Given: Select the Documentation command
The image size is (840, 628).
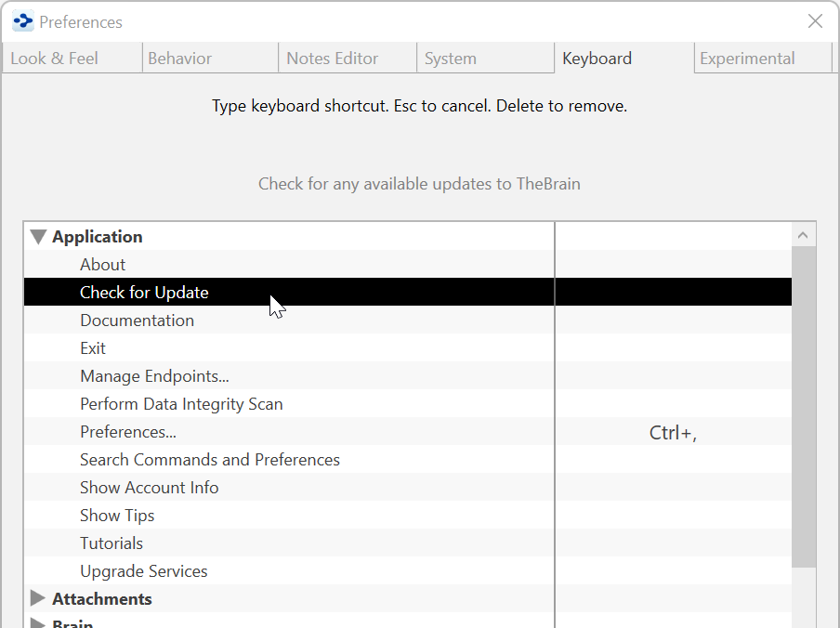Looking at the screenshot, I should [x=138, y=321].
